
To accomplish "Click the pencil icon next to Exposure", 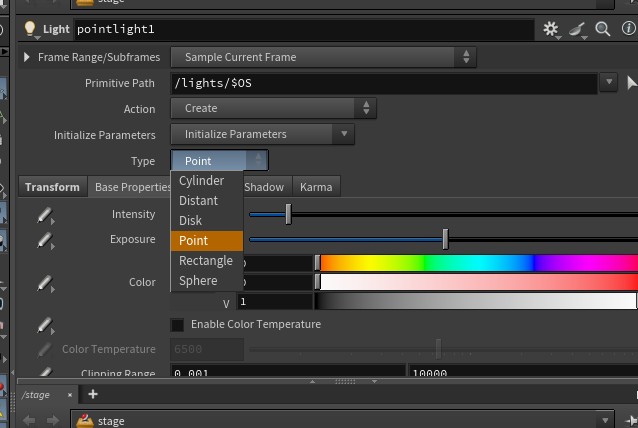I will pyautogui.click(x=45, y=240).
